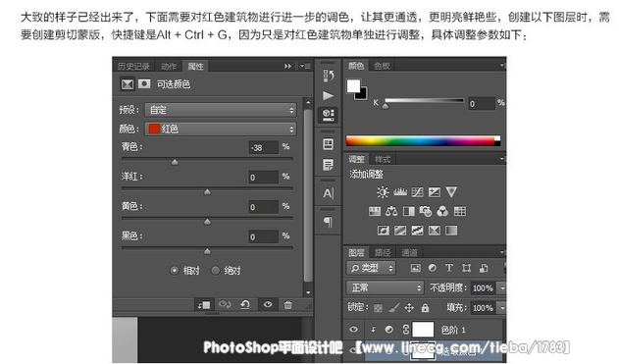Screen dimensions: 619x364
Task: Toggle lock transparent pixels icon
Action: 378,308
